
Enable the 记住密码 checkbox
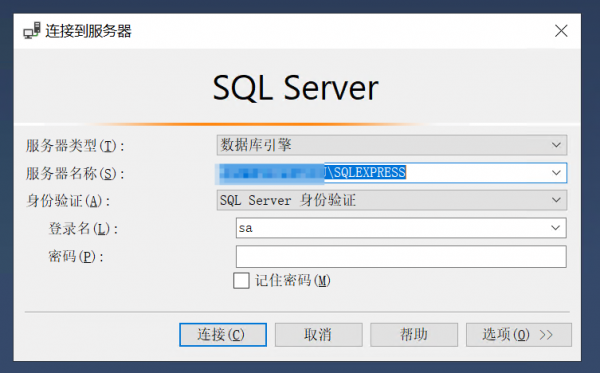[241, 280]
